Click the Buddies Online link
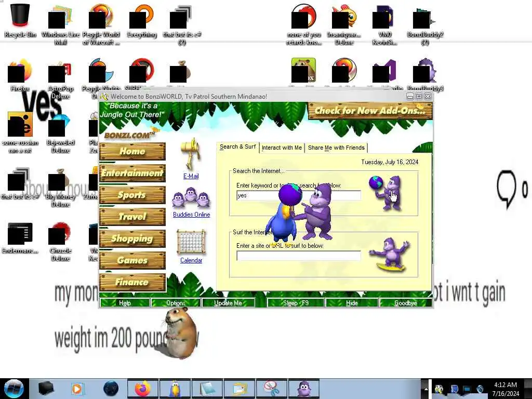The image size is (532, 399). pyautogui.click(x=191, y=215)
